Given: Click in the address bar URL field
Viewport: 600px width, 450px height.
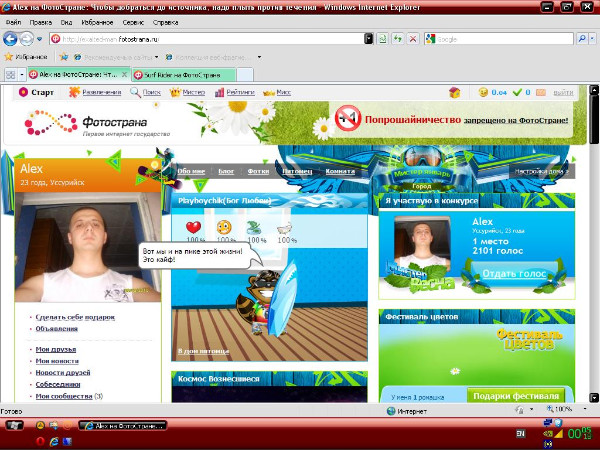Looking at the screenshot, I should (x=207, y=39).
